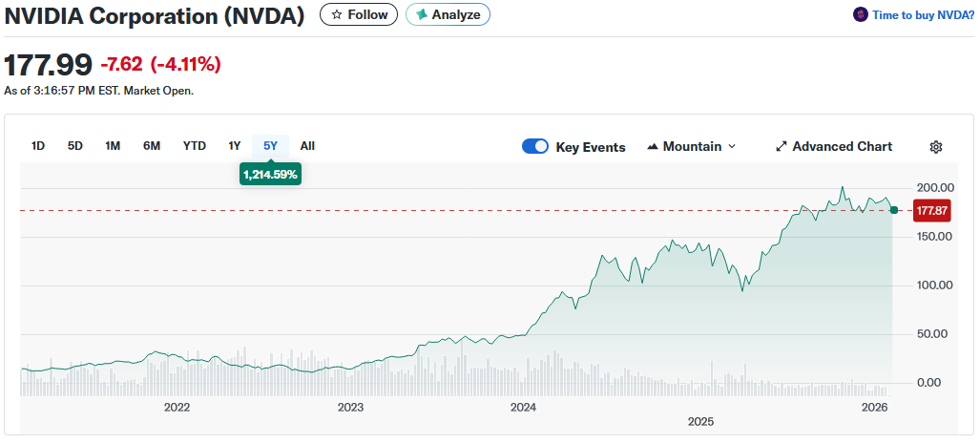The image size is (980, 444).
Task: Click the 50.00 y-axis label
Action: click(x=933, y=334)
